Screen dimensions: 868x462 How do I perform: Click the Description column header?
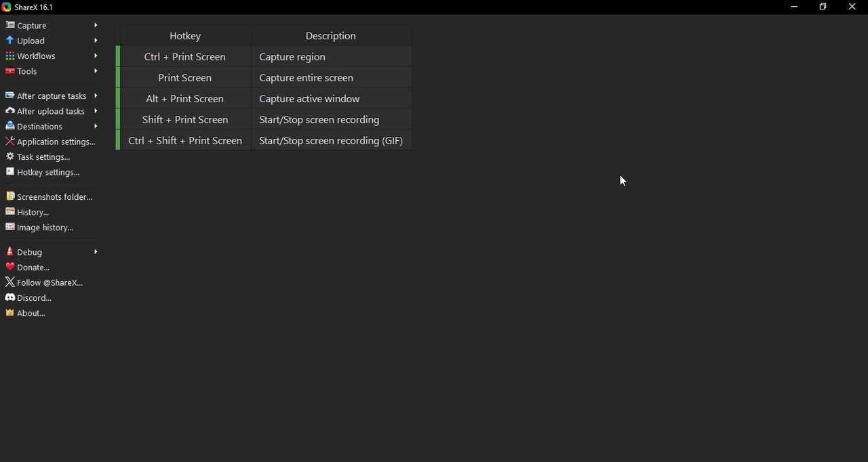pos(331,35)
